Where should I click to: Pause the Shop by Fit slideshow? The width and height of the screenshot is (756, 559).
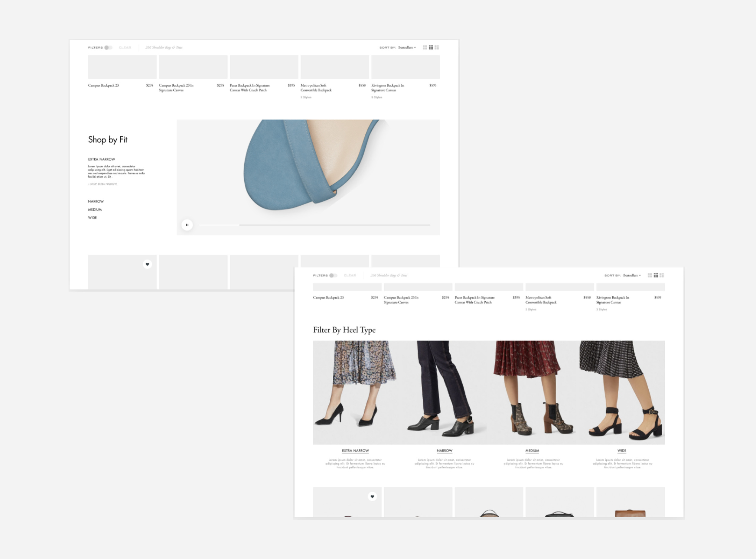(x=187, y=225)
